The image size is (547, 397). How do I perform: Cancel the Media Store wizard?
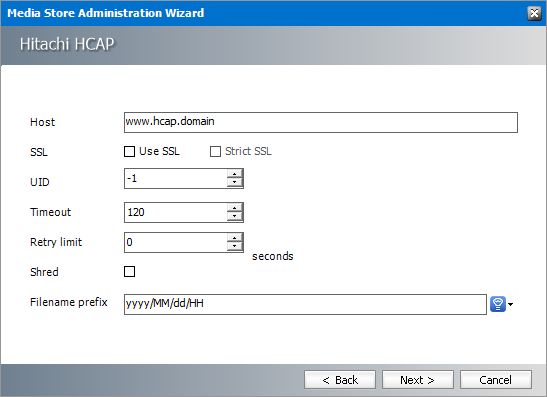point(496,380)
